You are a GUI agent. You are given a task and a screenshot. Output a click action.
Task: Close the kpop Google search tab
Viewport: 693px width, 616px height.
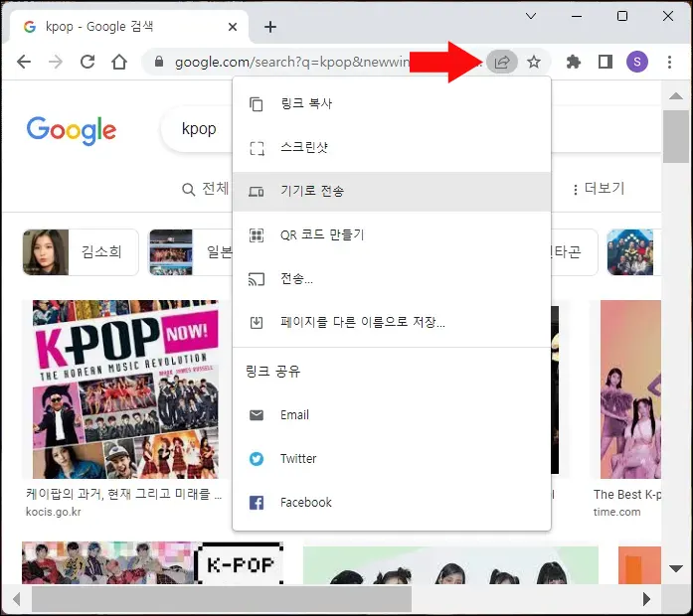[x=233, y=27]
